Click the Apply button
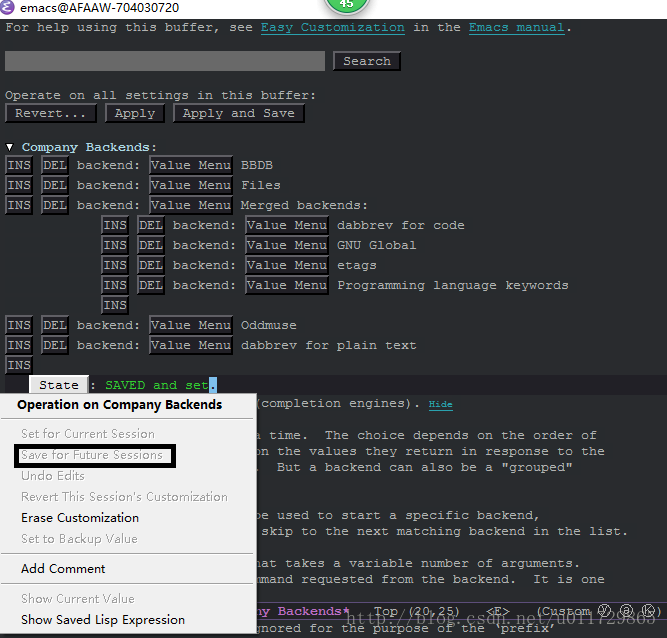Image resolution: width=667 pixels, height=638 pixels. tap(135, 114)
